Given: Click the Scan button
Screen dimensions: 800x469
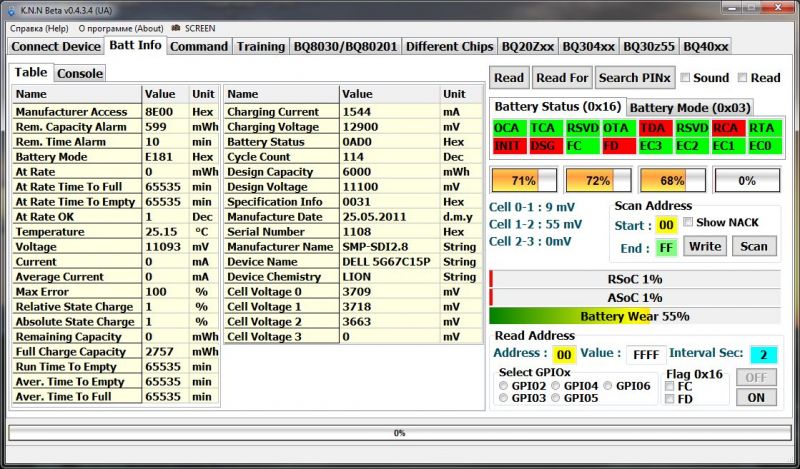Looking at the screenshot, I should coord(754,246).
